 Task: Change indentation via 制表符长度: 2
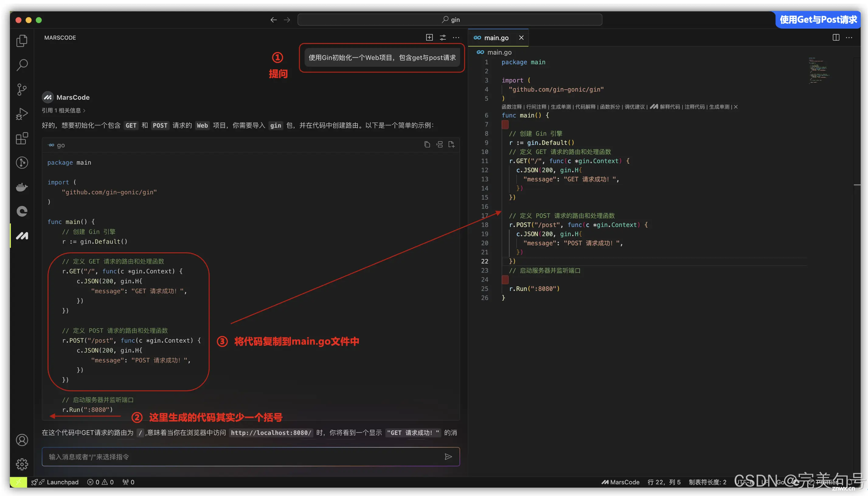coord(707,482)
